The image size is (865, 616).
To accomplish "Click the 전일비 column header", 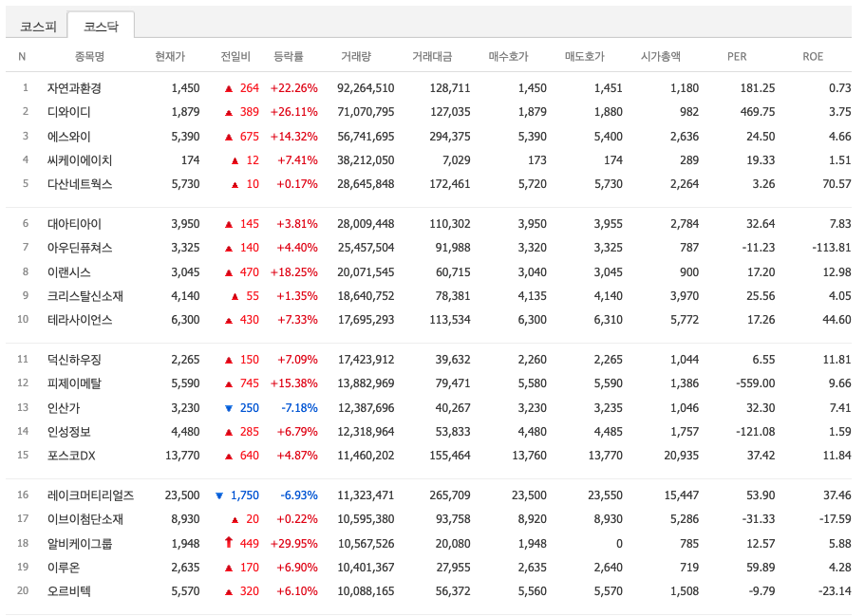I will pyautogui.click(x=235, y=56).
